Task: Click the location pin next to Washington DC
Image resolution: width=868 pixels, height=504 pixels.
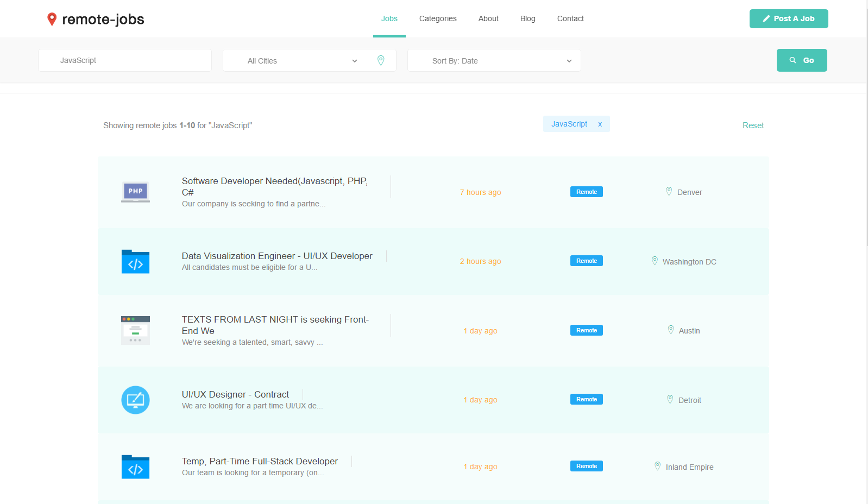Action: (655, 261)
